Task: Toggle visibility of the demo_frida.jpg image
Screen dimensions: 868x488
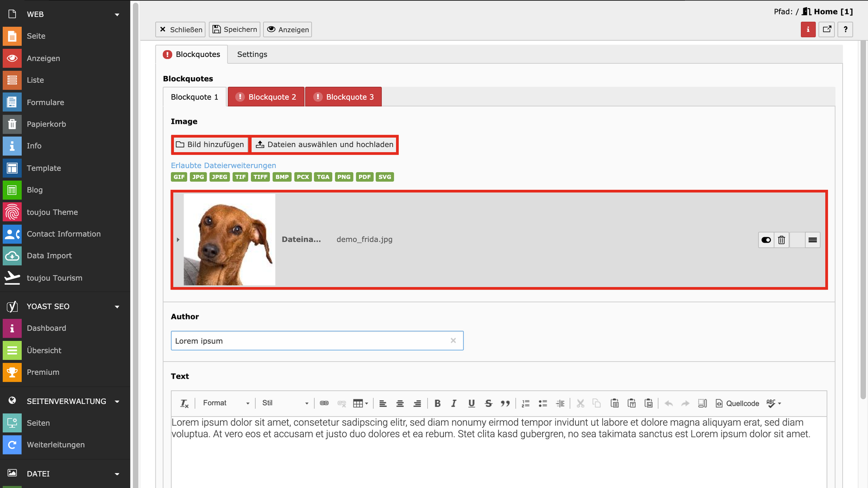Action: click(x=766, y=240)
